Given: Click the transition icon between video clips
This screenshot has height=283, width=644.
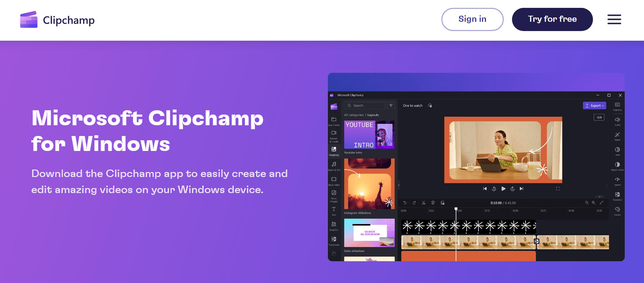Looking at the screenshot, I should 536,242.
